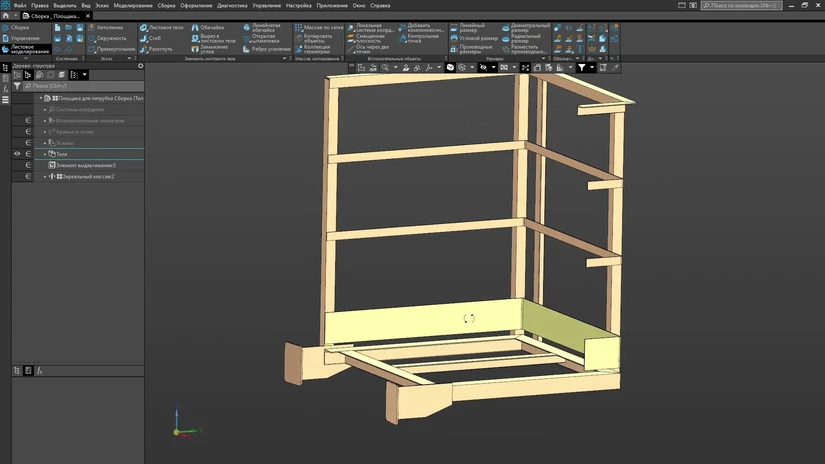Click the tree search field Поиск
Image resolution: width=825 pixels, height=464 pixels.
(x=83, y=86)
